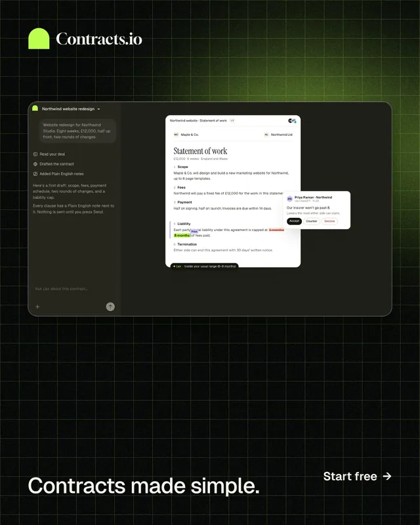Screen dimensions: 420x525
Task: Select the 'Added Plain English notes' step text
Action: click(x=62, y=174)
